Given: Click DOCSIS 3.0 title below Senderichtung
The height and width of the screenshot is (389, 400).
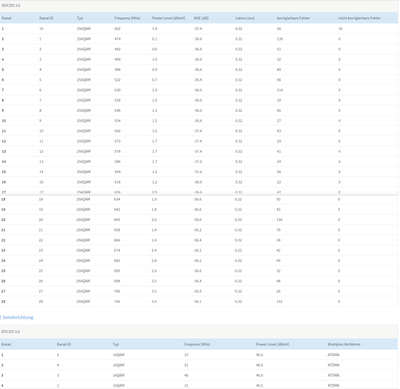Looking at the screenshot, I should 11,332.
